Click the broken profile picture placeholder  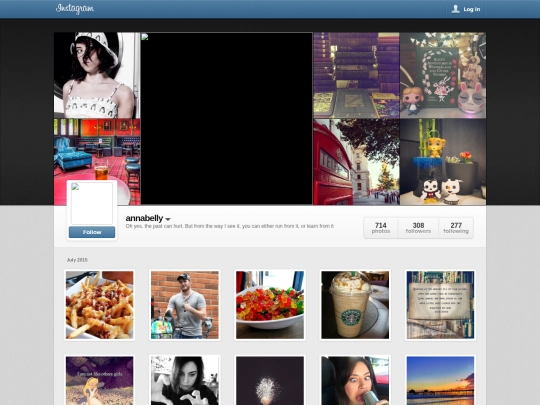[x=92, y=203]
